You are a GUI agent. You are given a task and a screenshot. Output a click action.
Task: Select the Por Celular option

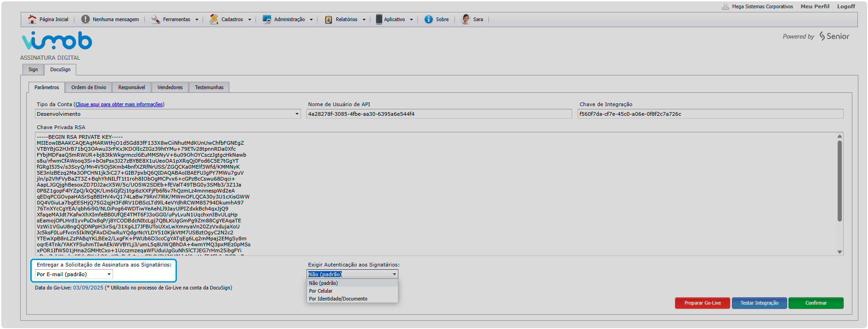[x=352, y=291]
